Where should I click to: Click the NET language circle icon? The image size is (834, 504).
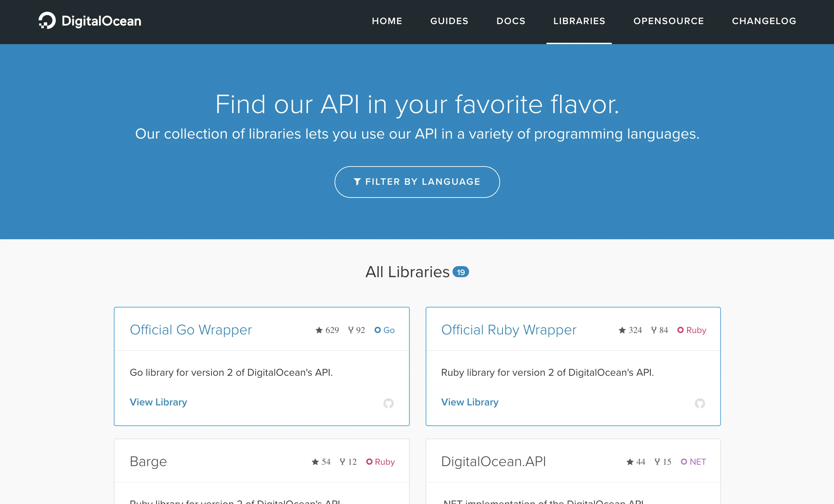coord(684,462)
